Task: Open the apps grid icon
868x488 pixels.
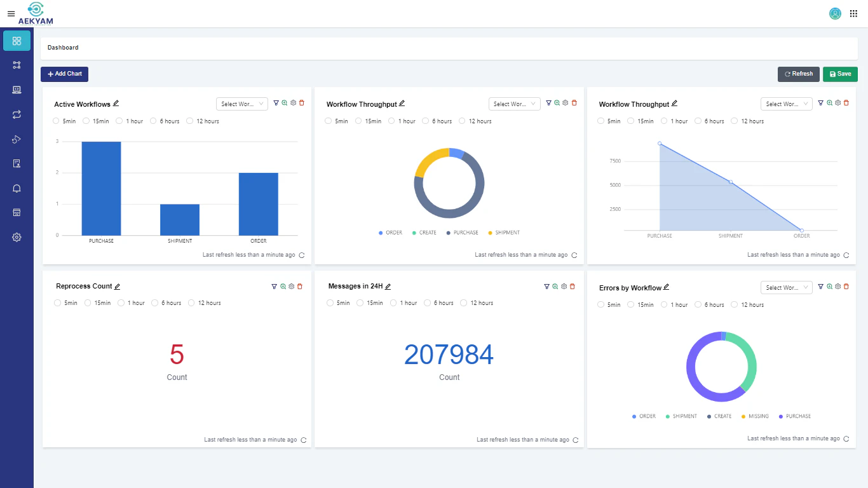Action: [853, 13]
